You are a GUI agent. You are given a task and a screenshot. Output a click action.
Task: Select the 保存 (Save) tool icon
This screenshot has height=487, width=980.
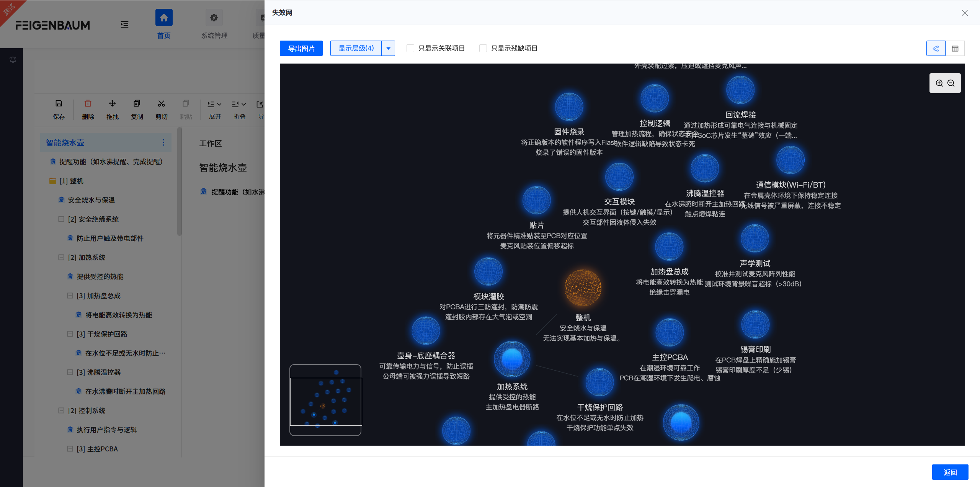click(59, 103)
